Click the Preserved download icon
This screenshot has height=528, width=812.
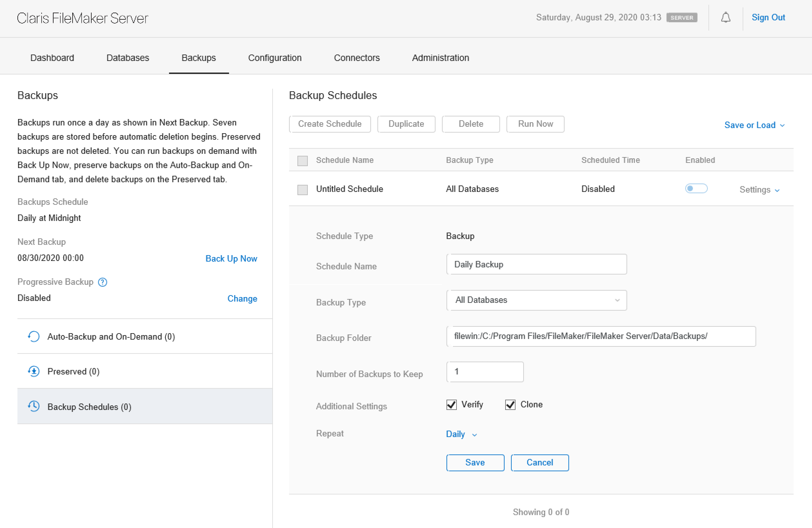click(x=34, y=372)
